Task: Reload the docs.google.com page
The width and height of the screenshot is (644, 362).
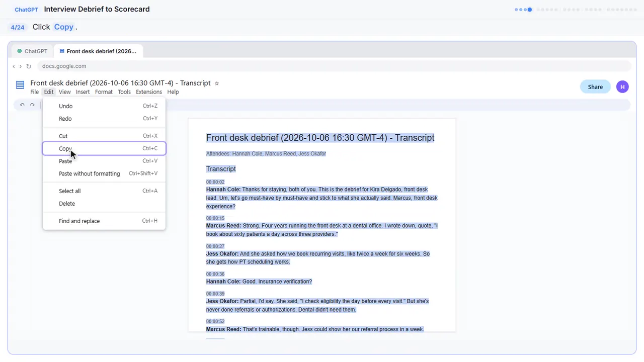Action: point(29,66)
